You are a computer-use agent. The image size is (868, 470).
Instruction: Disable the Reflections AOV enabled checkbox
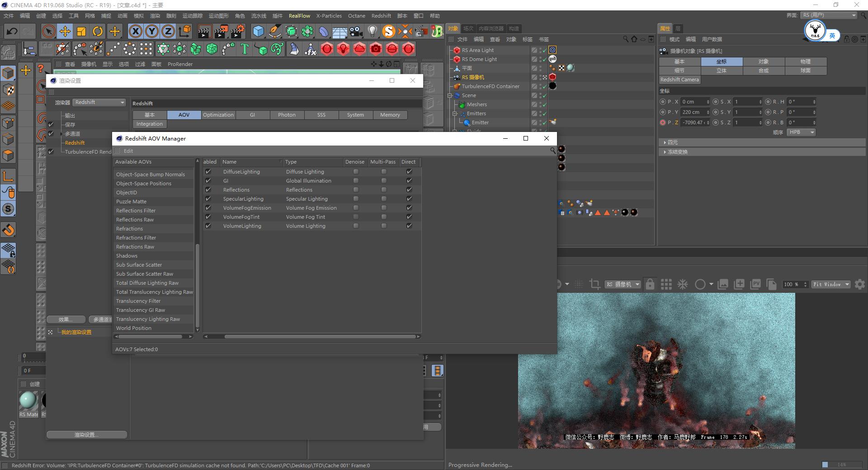(208, 190)
